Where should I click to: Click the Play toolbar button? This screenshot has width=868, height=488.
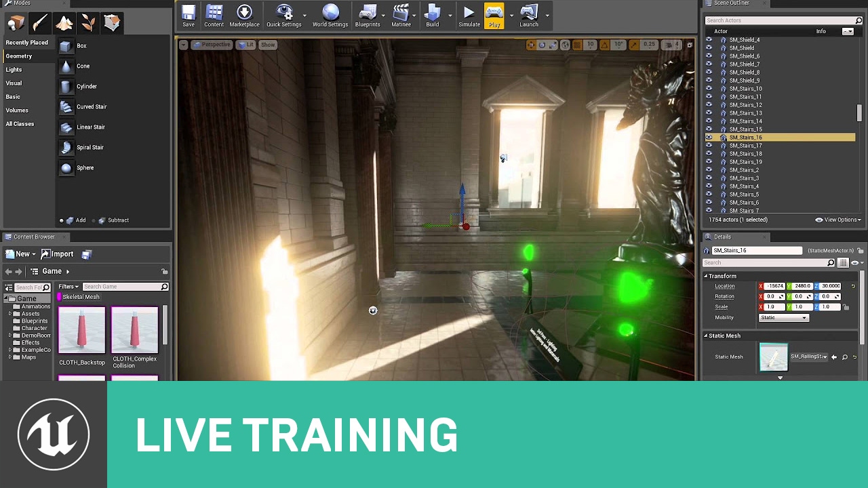pyautogui.click(x=494, y=16)
